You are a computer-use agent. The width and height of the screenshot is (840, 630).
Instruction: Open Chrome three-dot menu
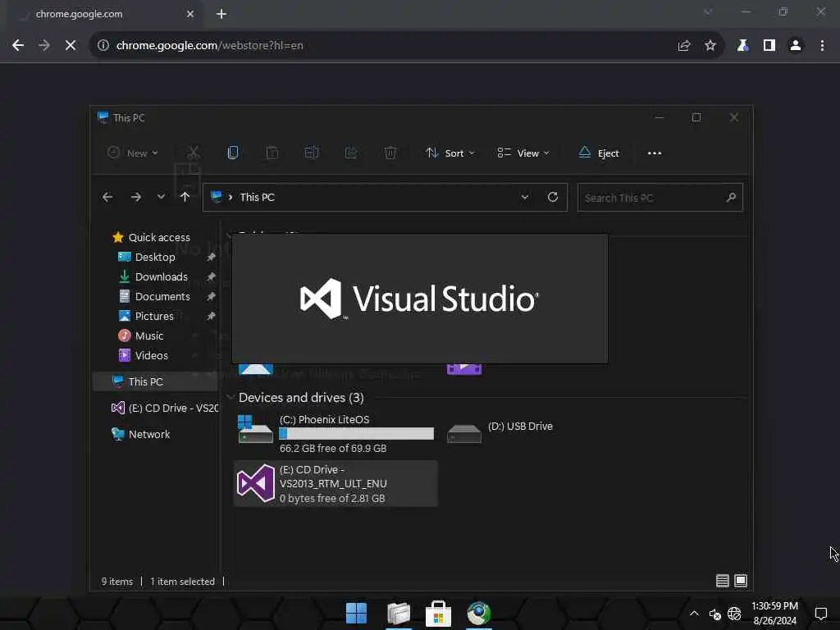pyautogui.click(x=822, y=46)
